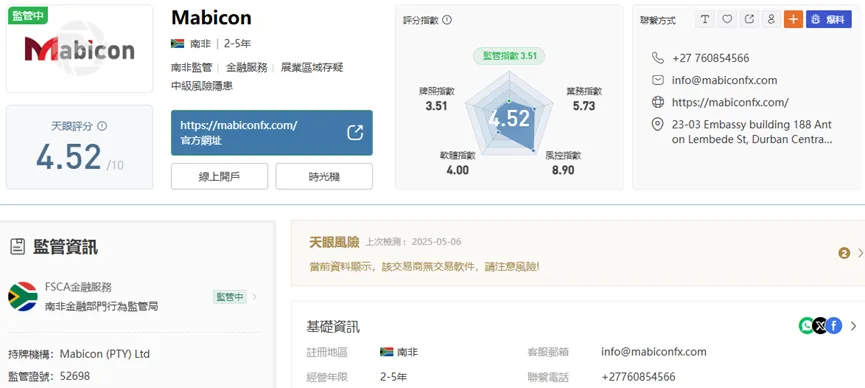This screenshot has width=865, height=388.
Task: Expand the FSCA 監管中 row chevron
Action: [x=254, y=297]
